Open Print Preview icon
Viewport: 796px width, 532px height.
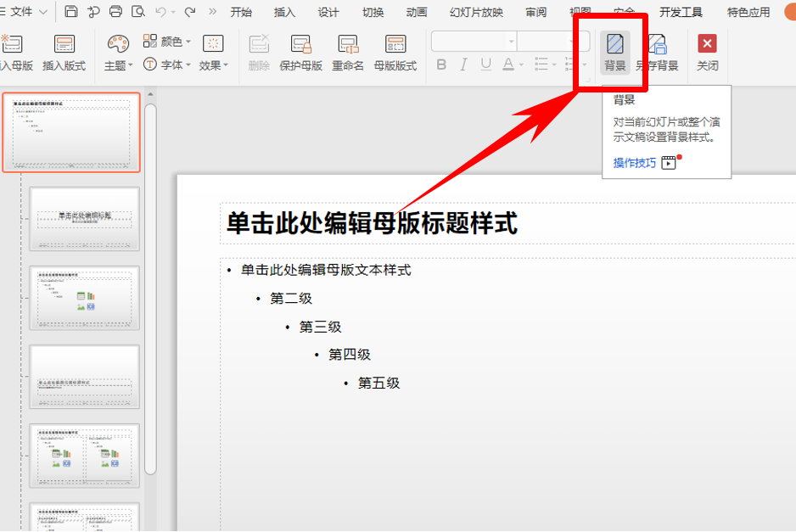tap(138, 11)
